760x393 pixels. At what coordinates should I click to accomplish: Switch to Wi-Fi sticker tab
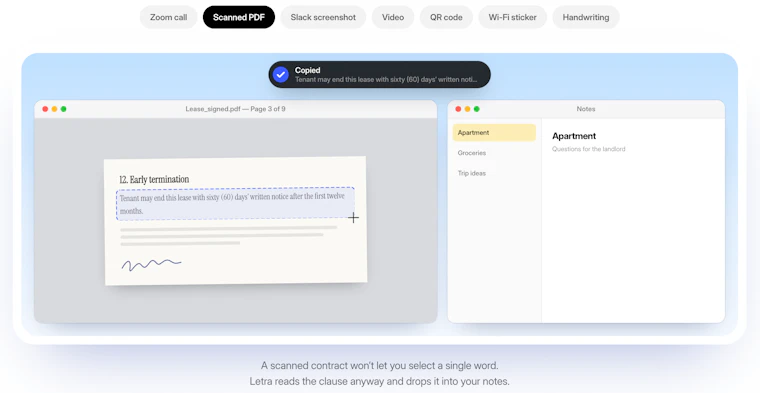[x=512, y=17]
